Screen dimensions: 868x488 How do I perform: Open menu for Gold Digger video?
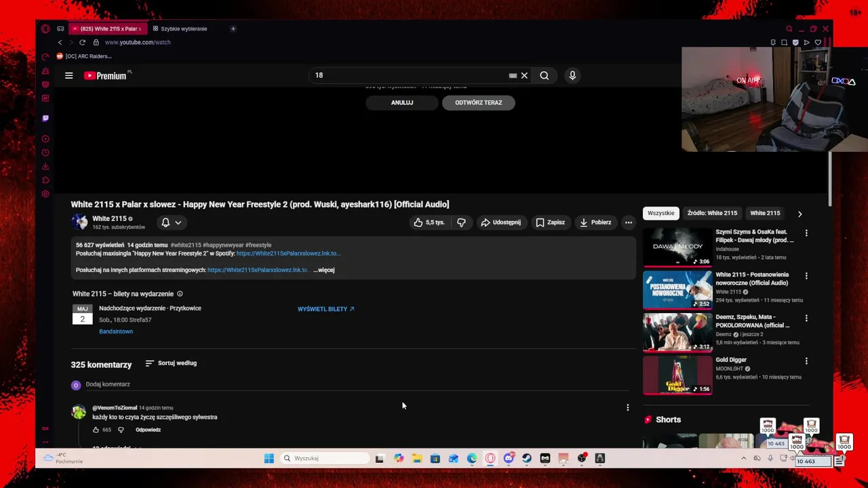click(x=806, y=361)
